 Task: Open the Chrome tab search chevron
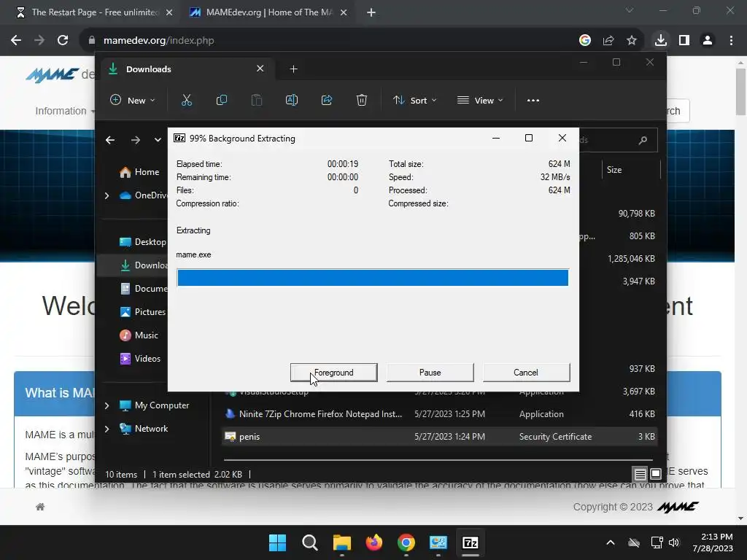pyautogui.click(x=630, y=10)
